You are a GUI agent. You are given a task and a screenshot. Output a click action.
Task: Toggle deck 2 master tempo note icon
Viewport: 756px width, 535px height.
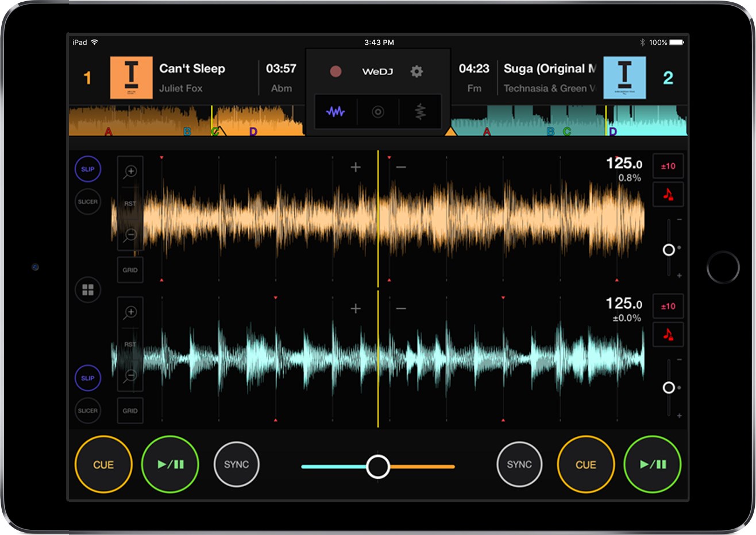pos(668,335)
